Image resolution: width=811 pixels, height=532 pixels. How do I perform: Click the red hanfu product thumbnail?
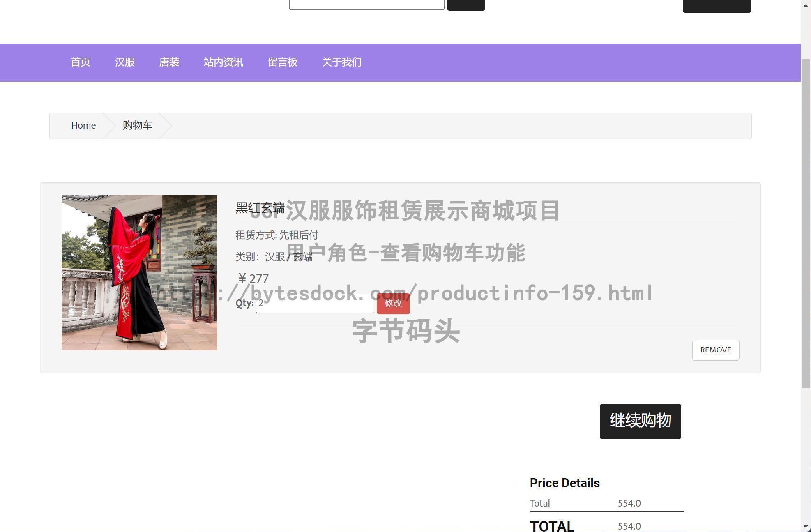point(139,272)
